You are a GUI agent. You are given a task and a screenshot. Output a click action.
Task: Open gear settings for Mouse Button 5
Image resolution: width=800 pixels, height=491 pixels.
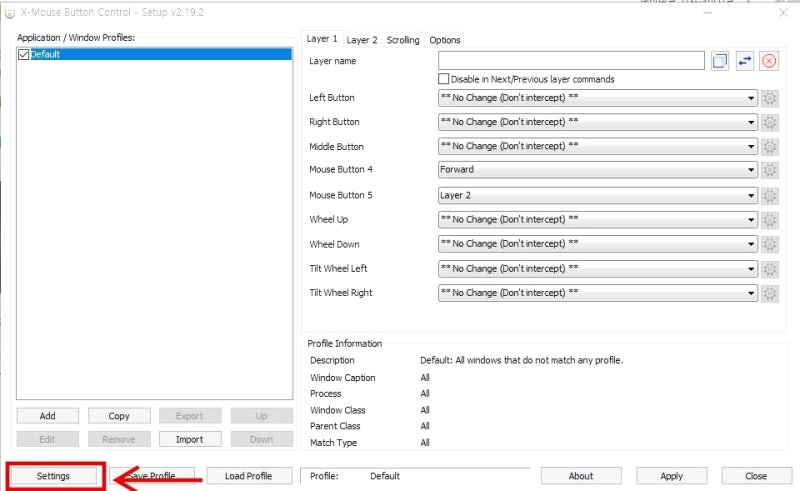(769, 196)
